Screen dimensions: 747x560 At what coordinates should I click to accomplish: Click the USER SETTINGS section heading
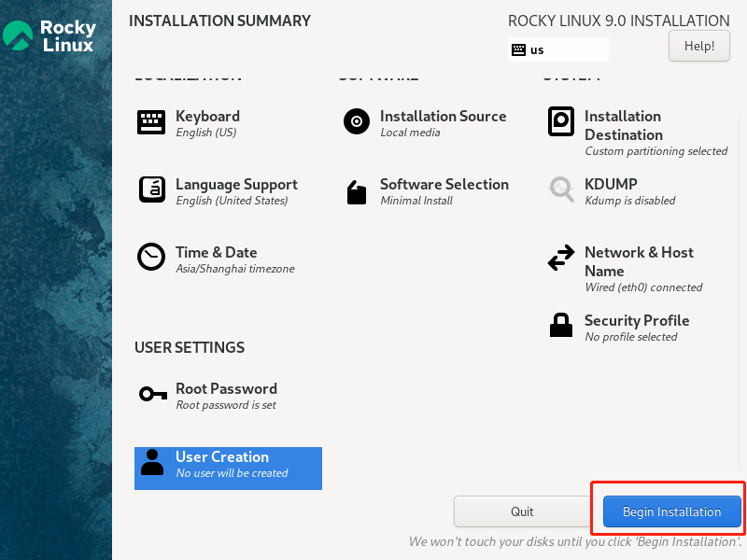[x=190, y=347]
